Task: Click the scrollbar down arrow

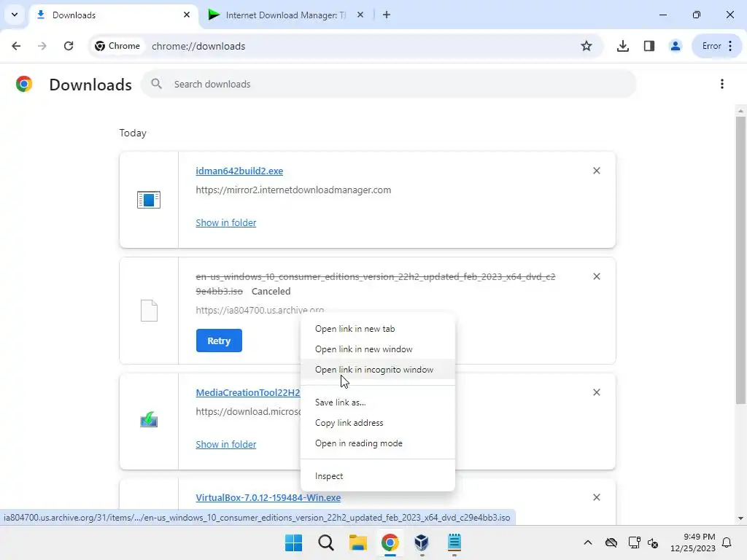Action: 740,518
